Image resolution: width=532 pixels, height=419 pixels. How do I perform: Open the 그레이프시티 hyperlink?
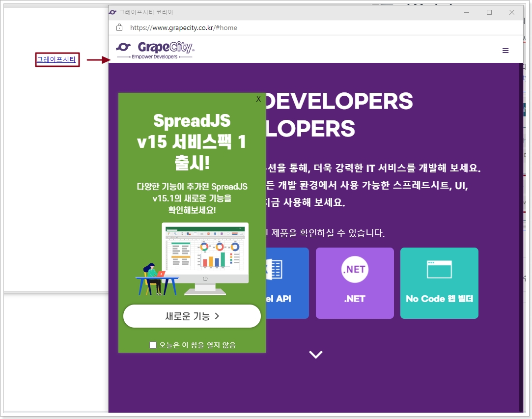[x=56, y=59]
